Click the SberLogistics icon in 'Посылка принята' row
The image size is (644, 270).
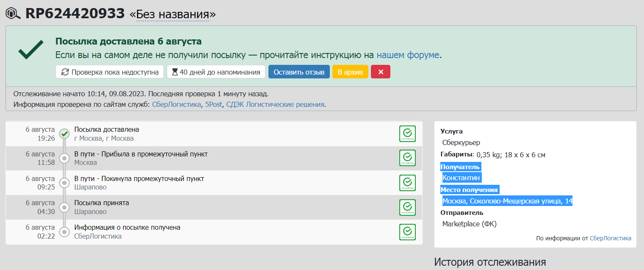click(x=407, y=207)
